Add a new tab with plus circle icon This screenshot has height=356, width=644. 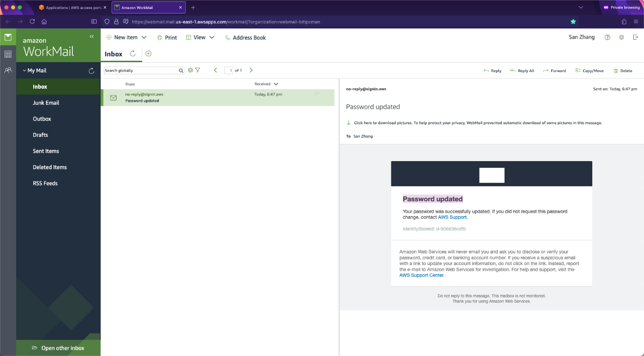tap(148, 54)
